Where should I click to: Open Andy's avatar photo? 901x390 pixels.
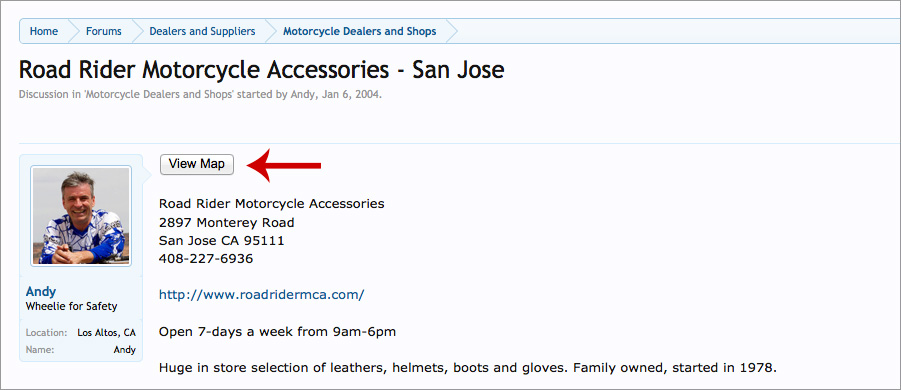pyautogui.click(x=81, y=216)
